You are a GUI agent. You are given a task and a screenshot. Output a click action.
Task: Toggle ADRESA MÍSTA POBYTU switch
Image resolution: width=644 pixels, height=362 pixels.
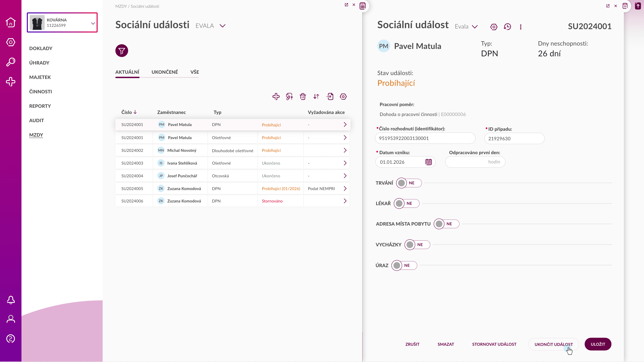[x=446, y=224]
